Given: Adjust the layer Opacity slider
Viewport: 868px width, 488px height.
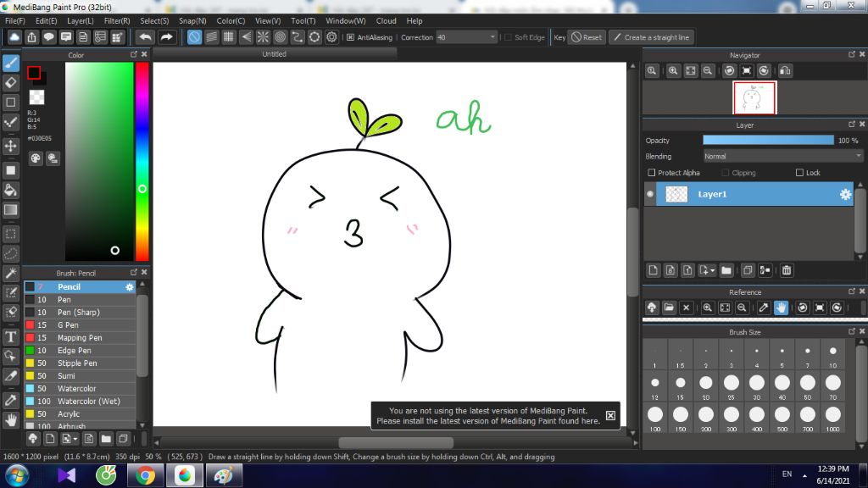Looking at the screenshot, I should pos(768,141).
